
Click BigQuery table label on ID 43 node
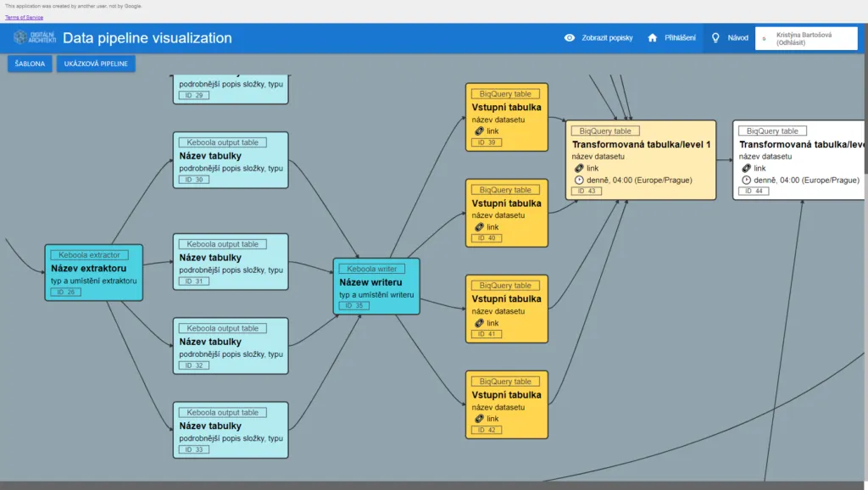pos(605,131)
